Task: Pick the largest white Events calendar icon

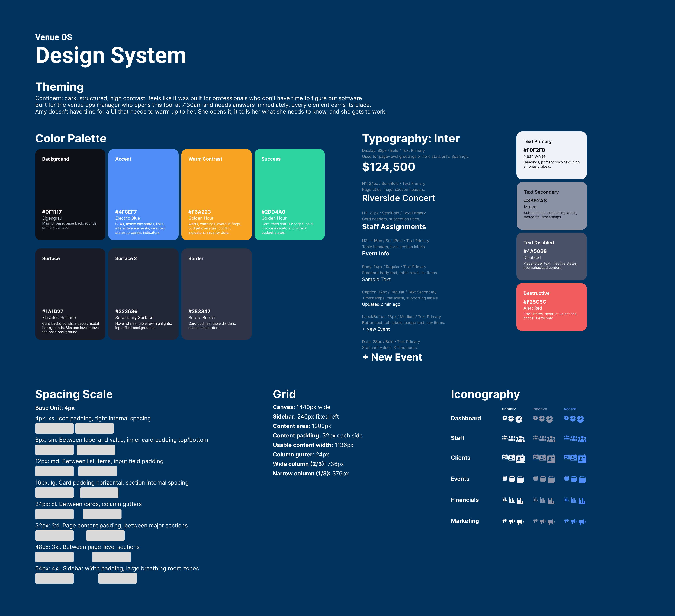Action: coord(520,480)
